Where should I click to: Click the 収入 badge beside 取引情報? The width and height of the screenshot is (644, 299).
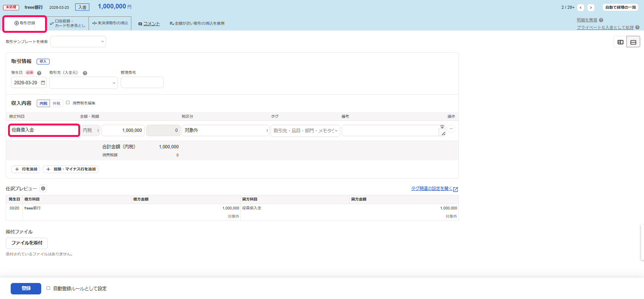coord(43,61)
